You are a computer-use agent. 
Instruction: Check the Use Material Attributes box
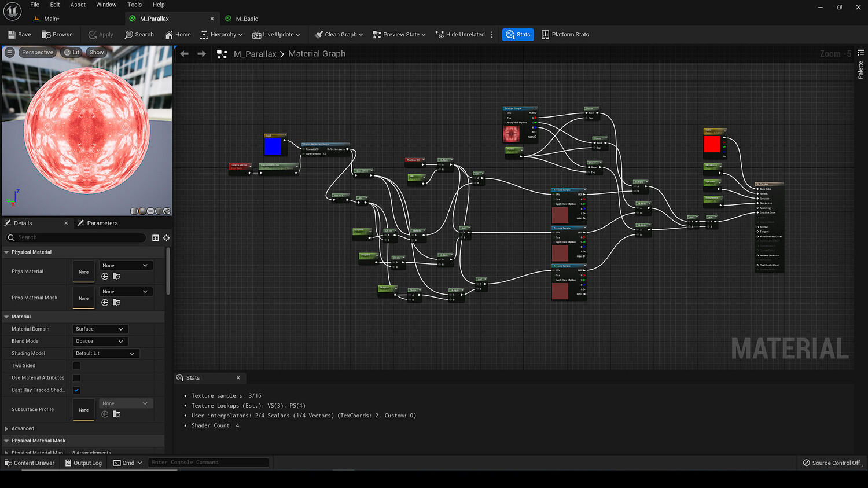point(76,378)
